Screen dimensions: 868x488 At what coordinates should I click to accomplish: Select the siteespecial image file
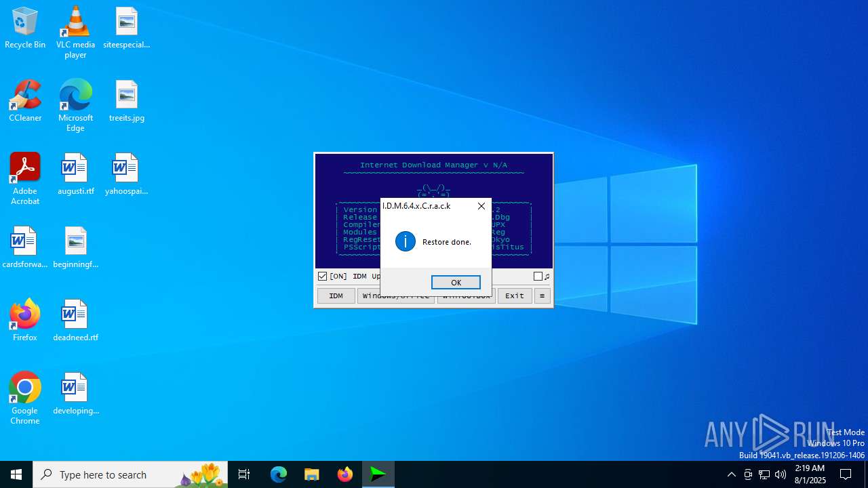click(x=127, y=28)
